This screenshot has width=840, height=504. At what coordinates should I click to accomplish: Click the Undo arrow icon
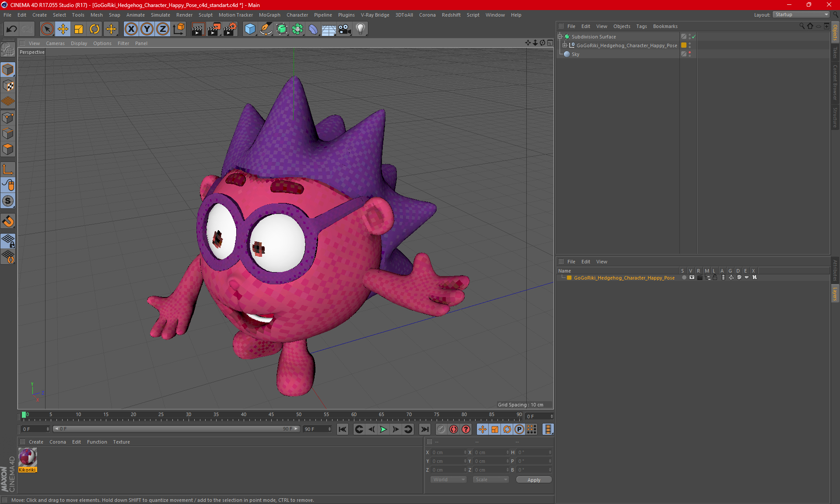click(x=12, y=29)
